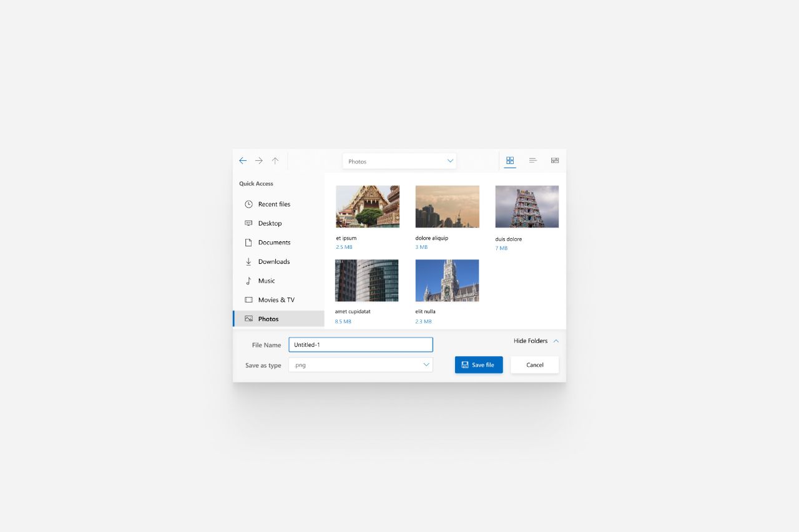Screen dimensions: 799x532
Task: Select the duis dolore tower thumbnail
Action: click(x=527, y=206)
